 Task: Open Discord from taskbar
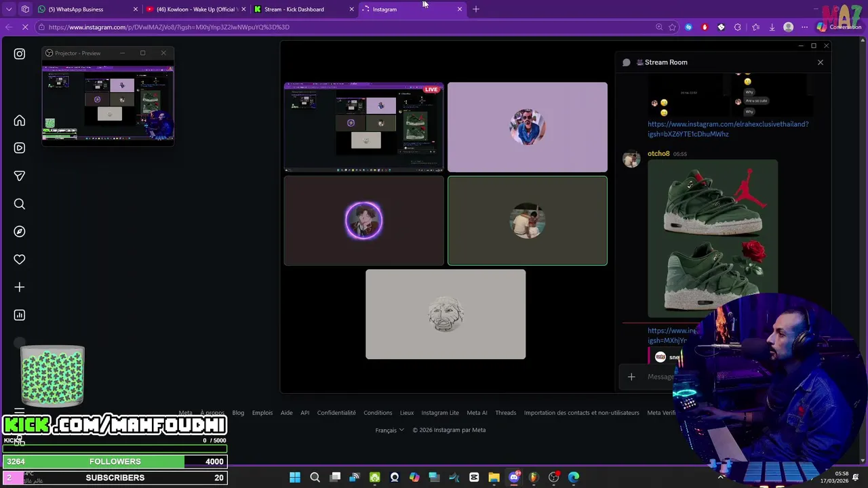pos(514,477)
